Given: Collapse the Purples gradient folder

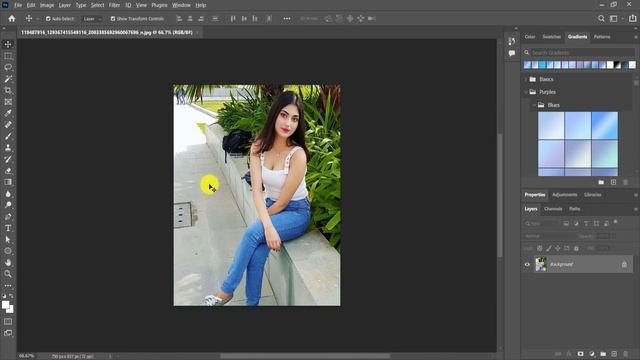Looking at the screenshot, I should pos(526,92).
